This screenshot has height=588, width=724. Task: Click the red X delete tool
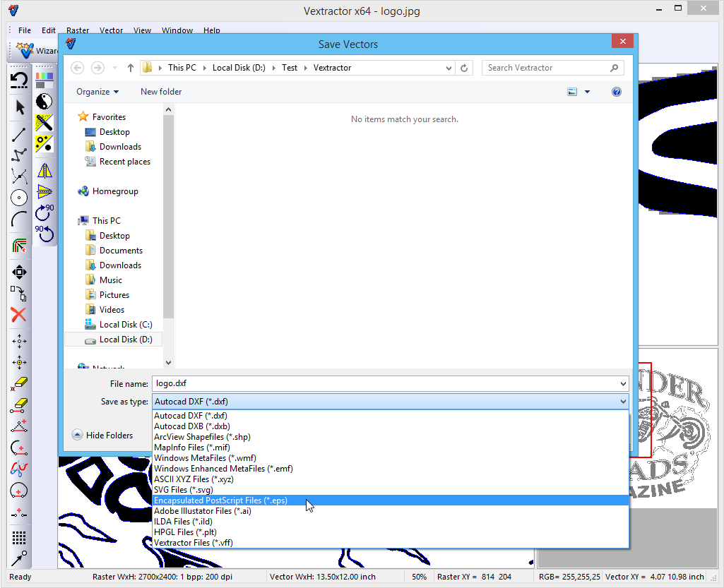point(19,315)
